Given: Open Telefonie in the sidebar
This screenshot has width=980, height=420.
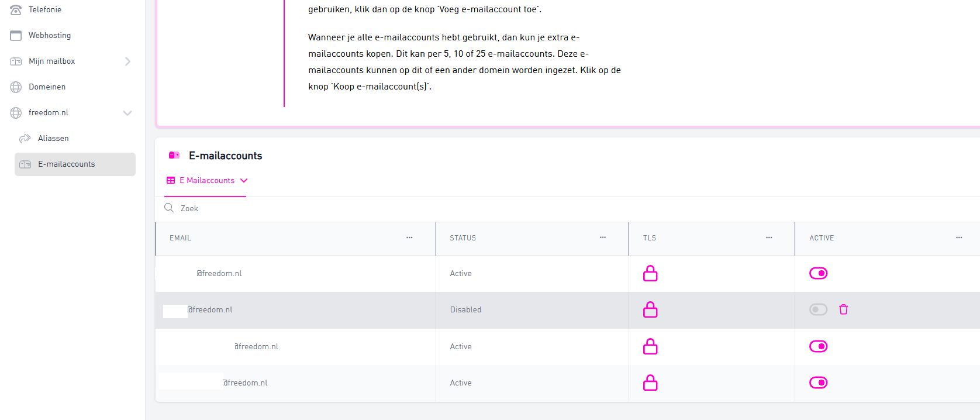Looking at the screenshot, I should 45,10.
